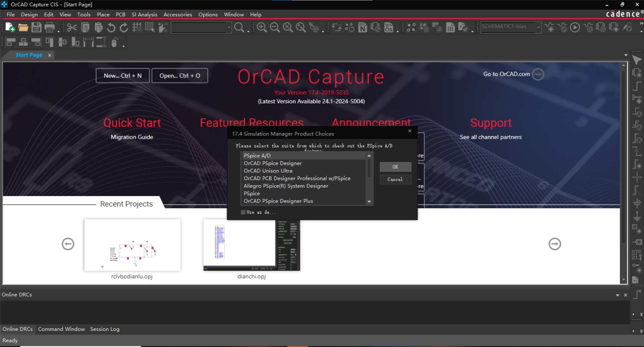This screenshot has height=347, width=644.
Task: Click the Zoom to region icon
Action: [288, 27]
